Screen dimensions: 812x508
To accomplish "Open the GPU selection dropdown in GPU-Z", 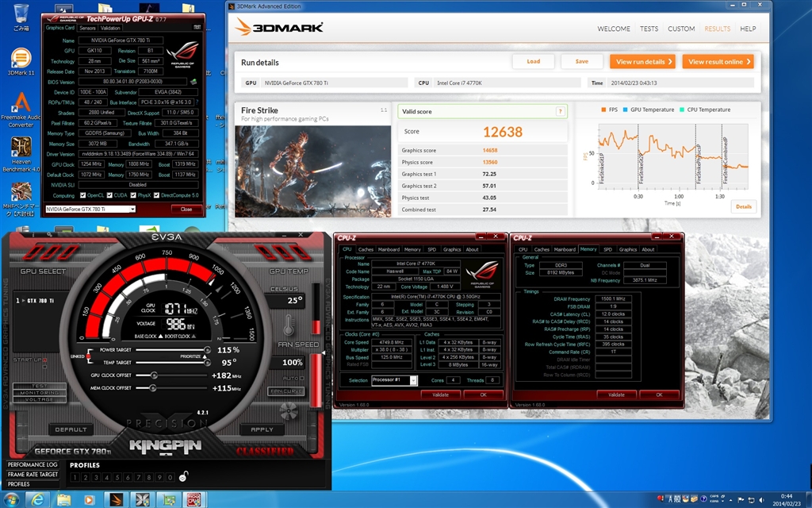I will [132, 209].
